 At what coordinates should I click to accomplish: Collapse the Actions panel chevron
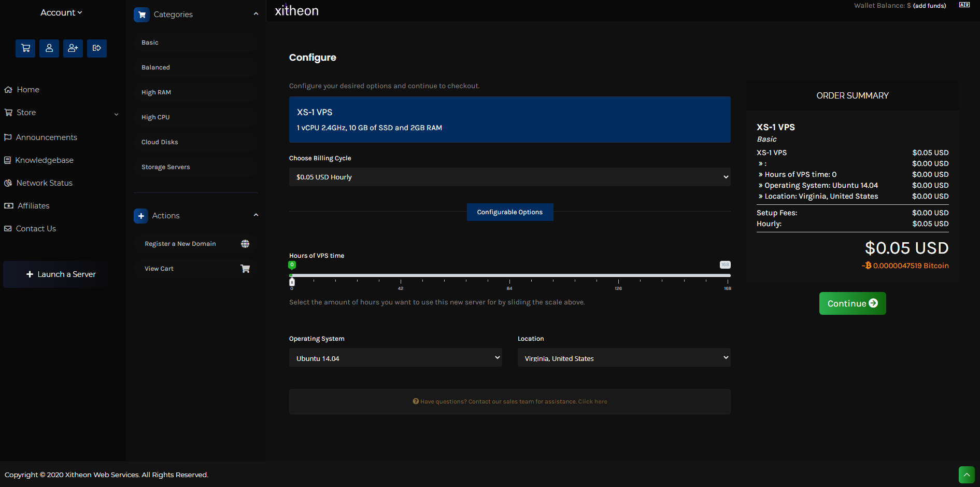(x=256, y=215)
